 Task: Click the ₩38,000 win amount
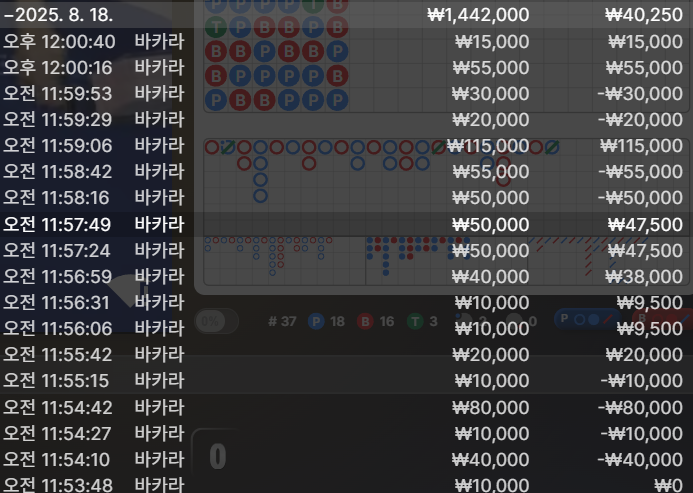coord(644,277)
